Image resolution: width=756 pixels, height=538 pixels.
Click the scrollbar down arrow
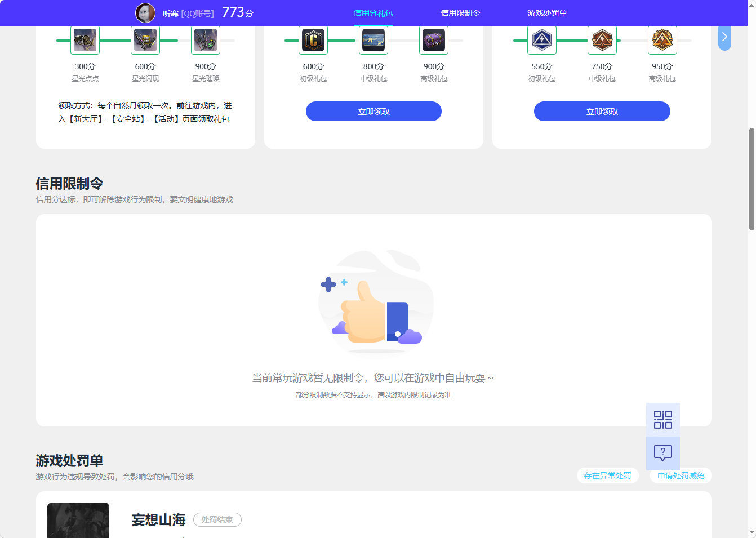[751, 532]
